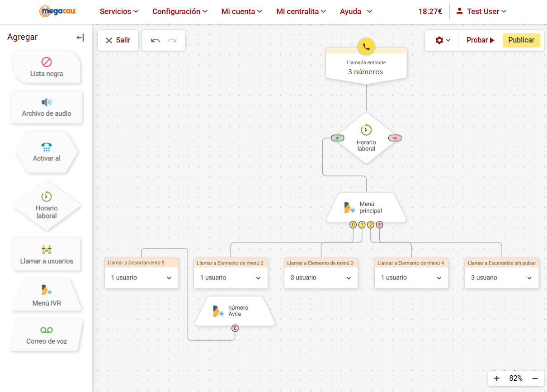The image size is (547, 392).
Task: Select the Archivo de audio element
Action: pyautogui.click(x=47, y=107)
